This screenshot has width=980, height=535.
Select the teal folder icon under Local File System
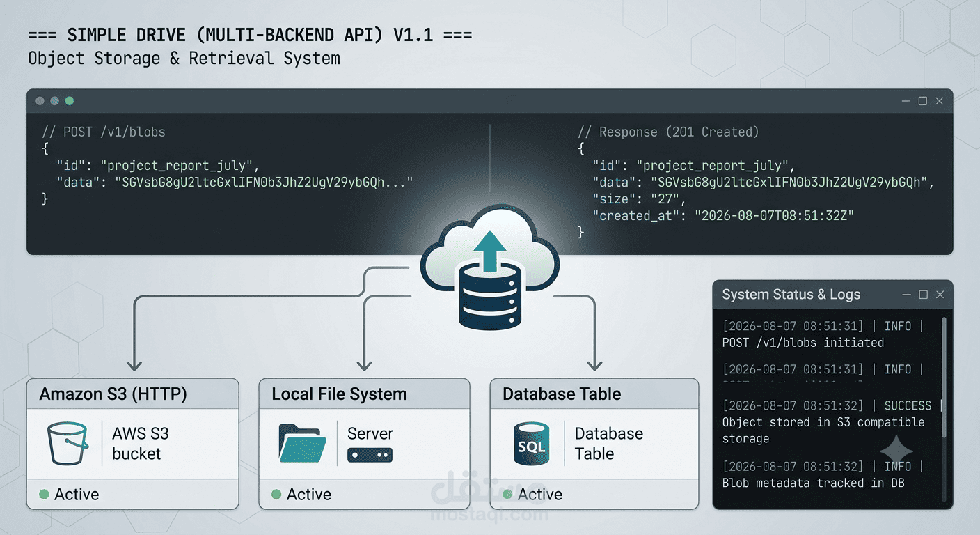pyautogui.click(x=303, y=442)
